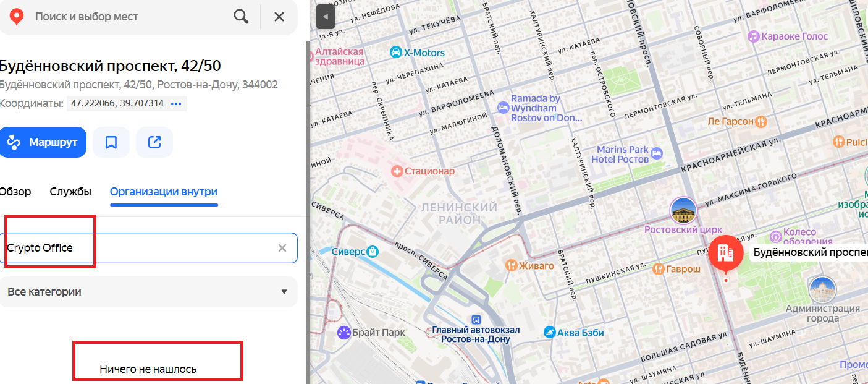Open the Ramada by Wyndham hotel marker
This screenshot has height=384, width=868.
(x=504, y=108)
